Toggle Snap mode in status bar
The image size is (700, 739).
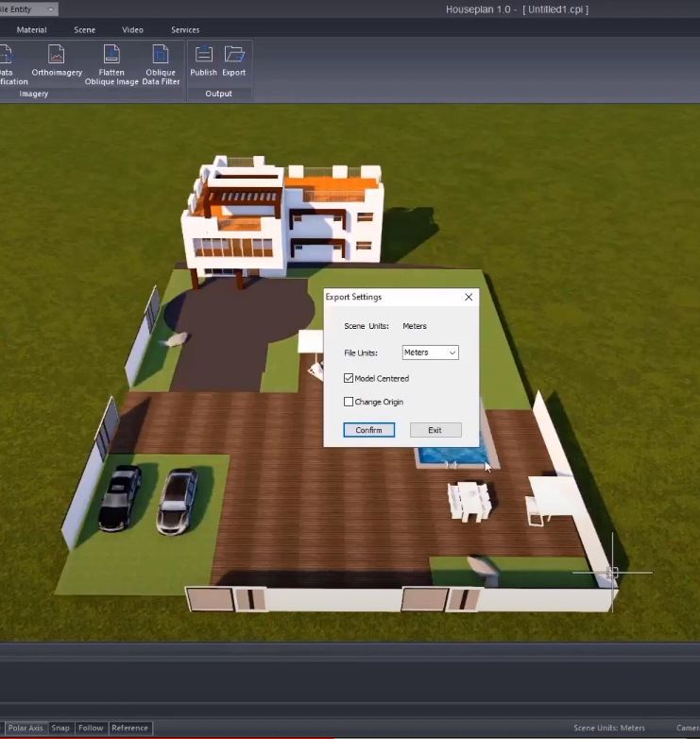coord(60,729)
